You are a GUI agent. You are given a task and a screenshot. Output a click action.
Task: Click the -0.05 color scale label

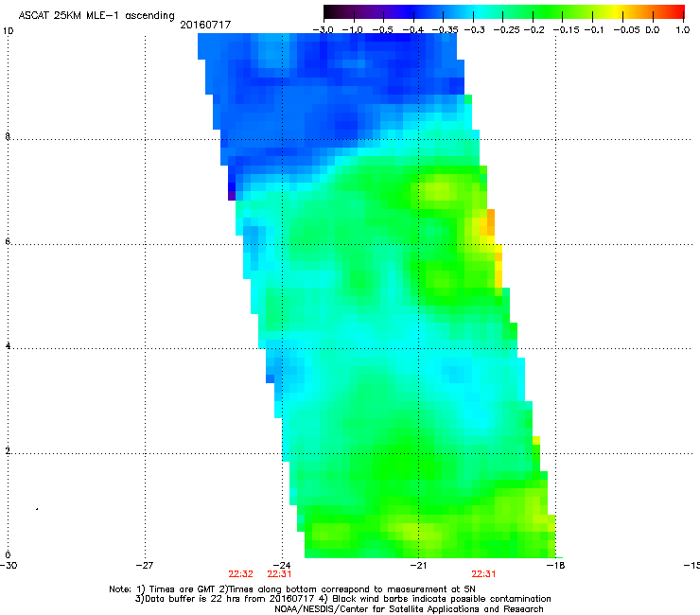[627, 30]
